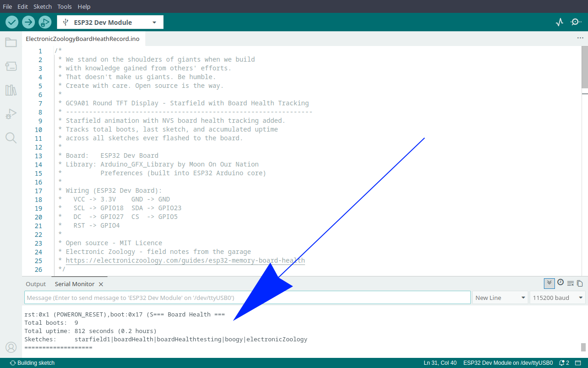Follow the electroniczoology.com guide link
Screen dimensions: 588x368
(x=185, y=260)
